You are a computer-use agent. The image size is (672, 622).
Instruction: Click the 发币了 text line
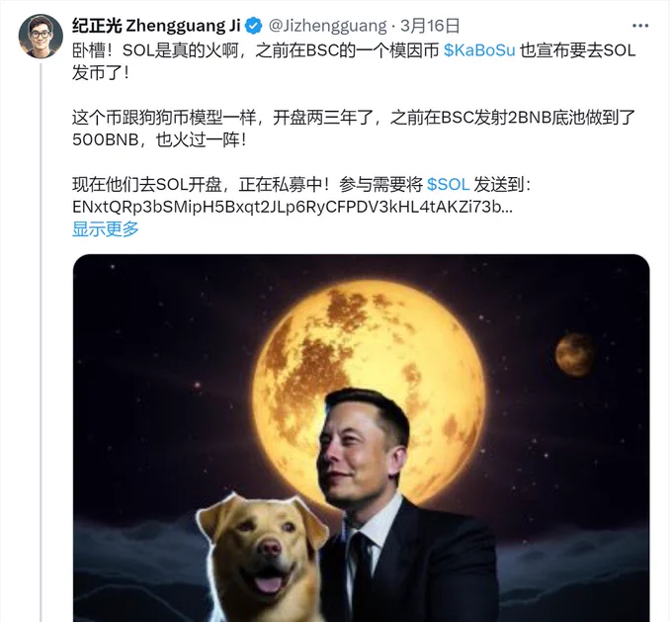[100, 72]
